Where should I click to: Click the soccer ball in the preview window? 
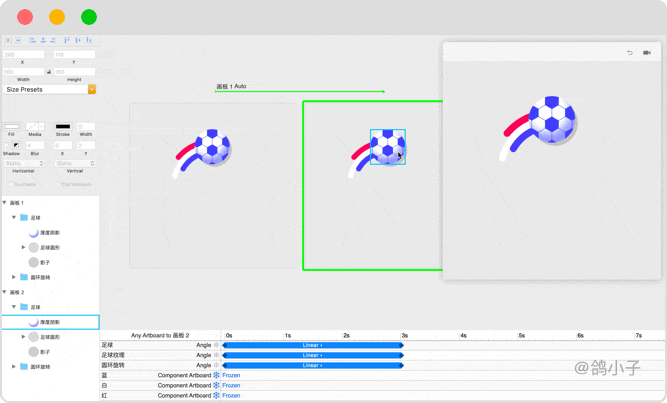point(552,119)
